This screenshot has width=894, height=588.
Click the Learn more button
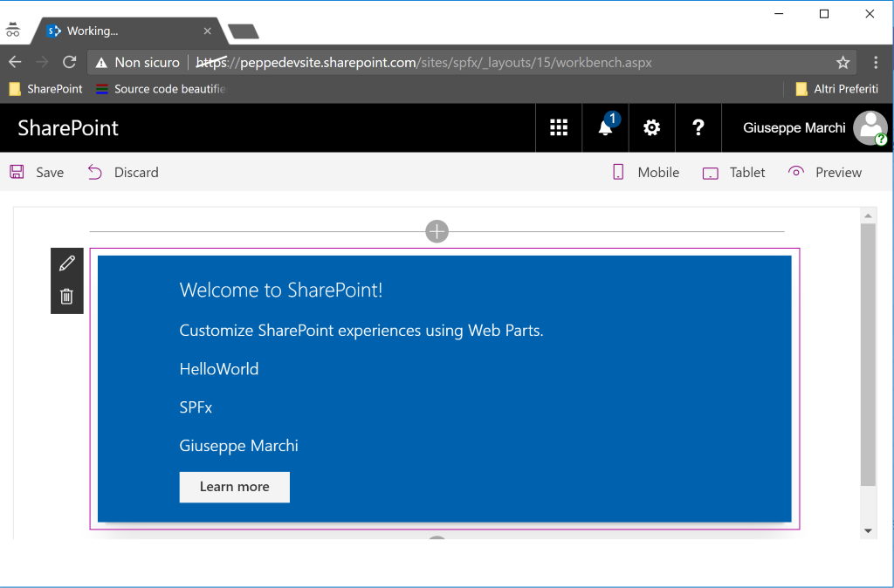(x=234, y=487)
